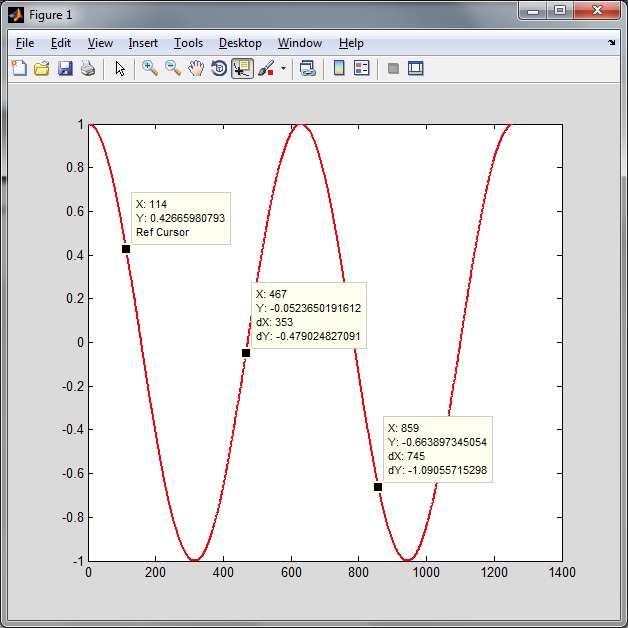Click the 'Ref Cursor' datatip text

coord(162,232)
